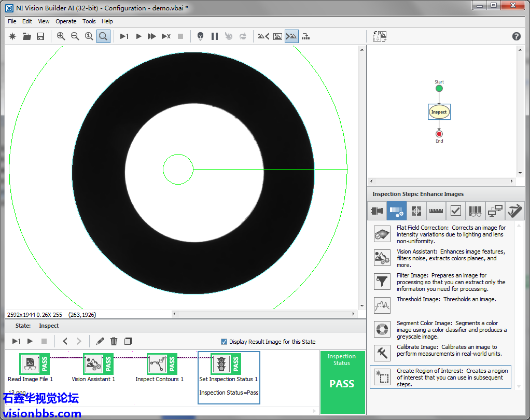
Task: Open the Tools menu
Action: 89,21
